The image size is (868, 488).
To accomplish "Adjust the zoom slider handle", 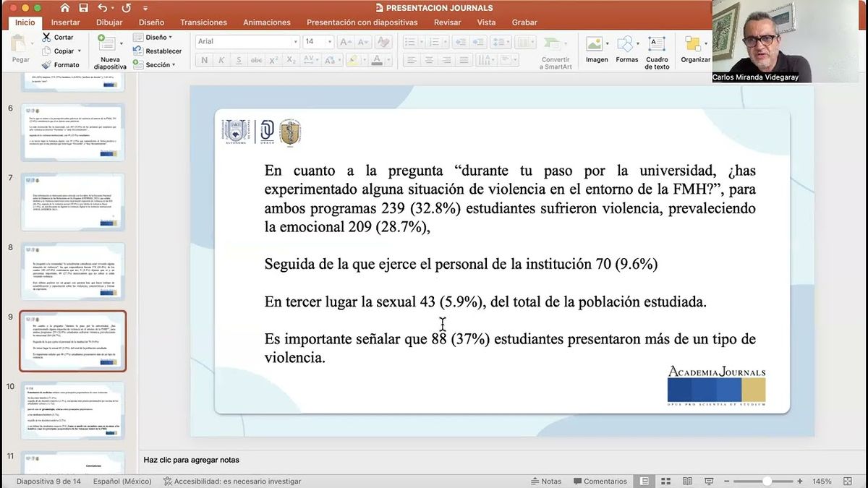I will point(767,481).
